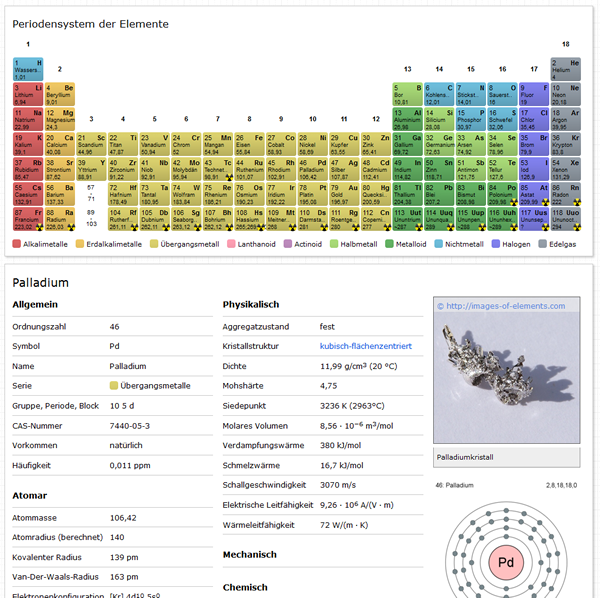Viewport: 600px width, 598px height.
Task: Click the group 18 column header
Action: (566, 44)
